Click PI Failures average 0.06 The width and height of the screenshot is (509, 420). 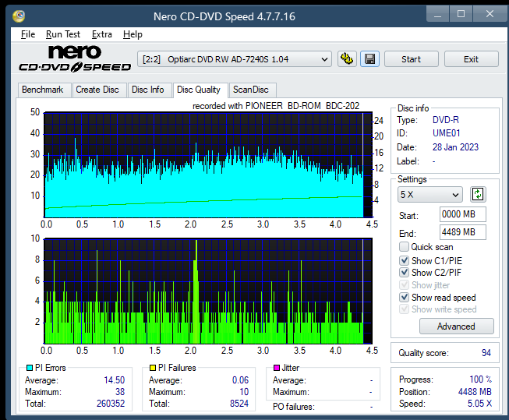[241, 380]
